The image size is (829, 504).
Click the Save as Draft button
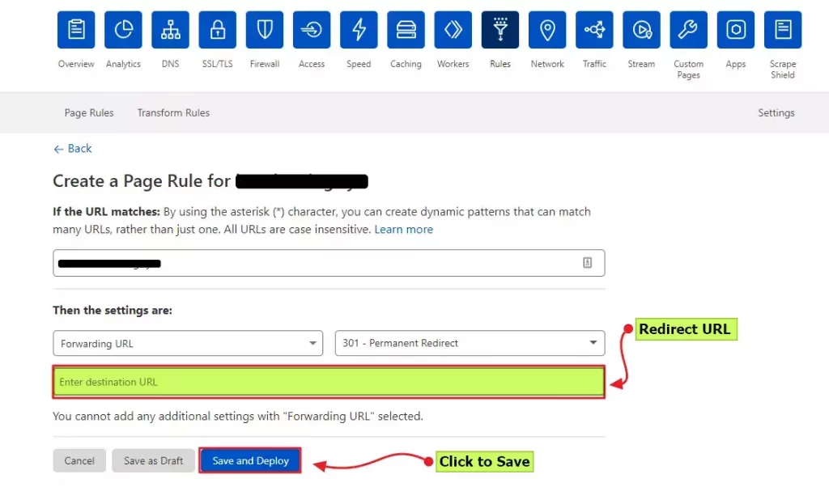click(x=153, y=460)
